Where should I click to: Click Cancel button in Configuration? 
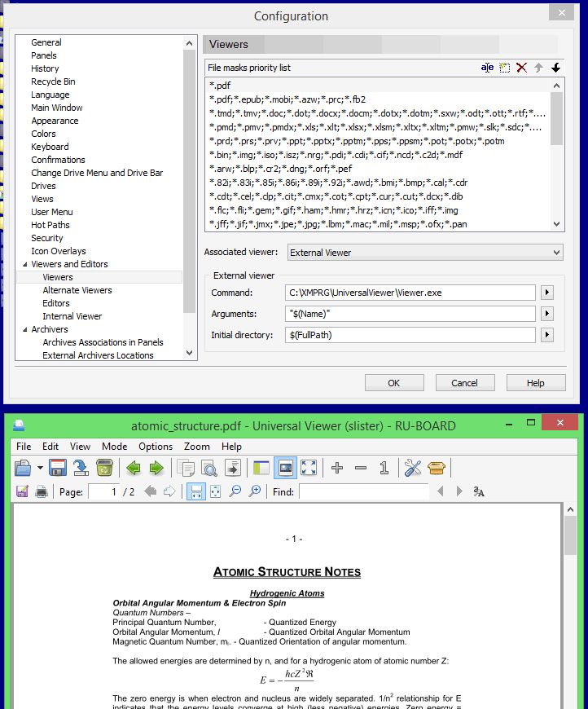coord(464,383)
